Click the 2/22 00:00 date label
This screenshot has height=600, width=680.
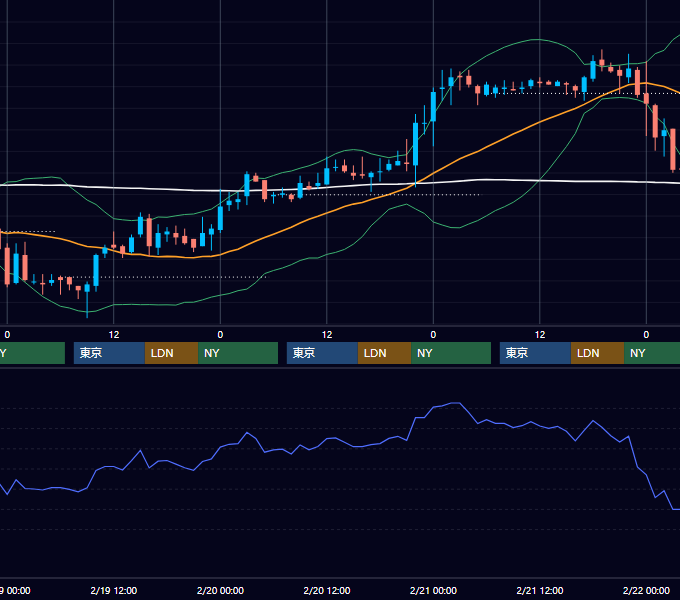tap(646, 590)
